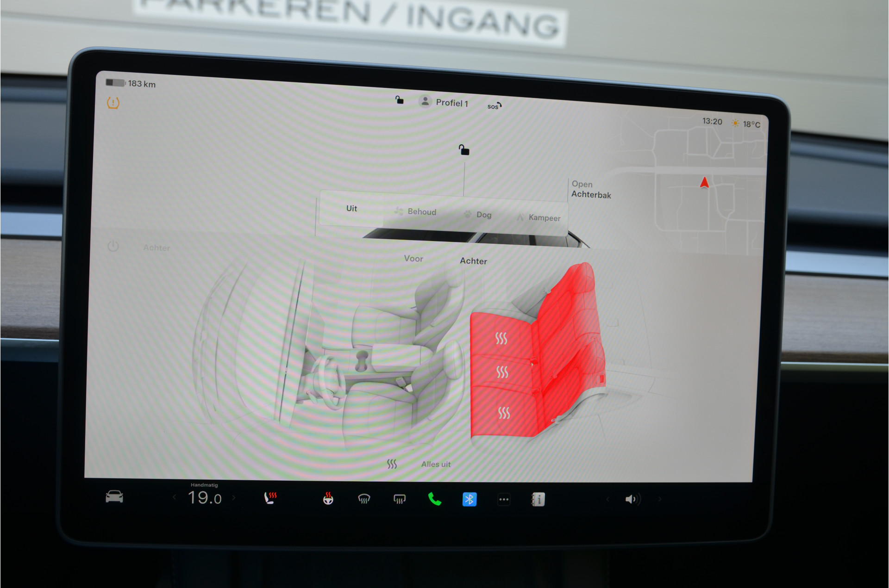Viewport: 889px width, 588px height.
Task: Activate rear window defrost icon
Action: 399,499
